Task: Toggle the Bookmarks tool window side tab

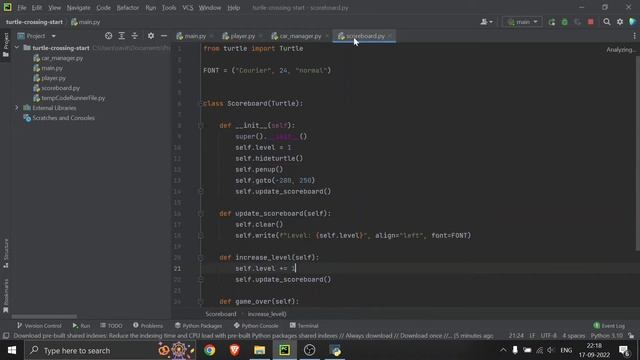Action: [x=6, y=296]
